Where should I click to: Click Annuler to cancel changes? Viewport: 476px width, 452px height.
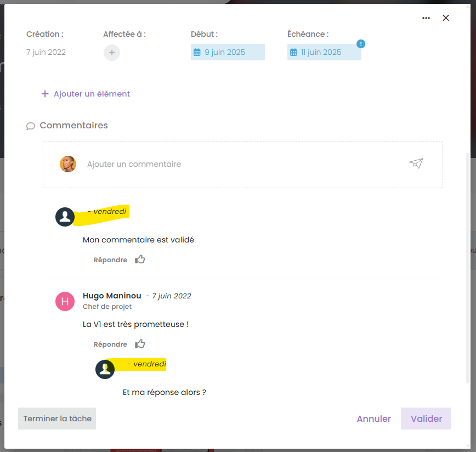(373, 419)
